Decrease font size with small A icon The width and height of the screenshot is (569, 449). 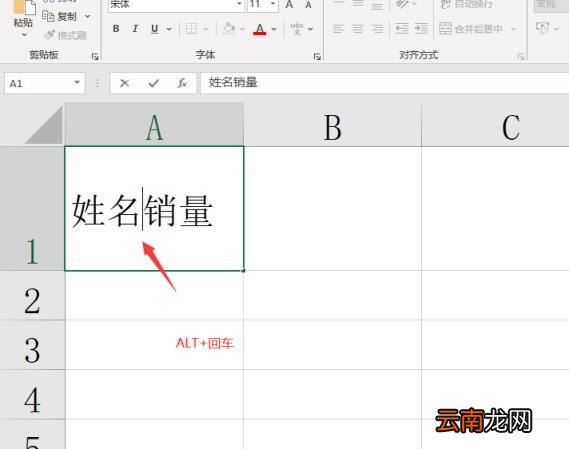pyautogui.click(x=308, y=5)
